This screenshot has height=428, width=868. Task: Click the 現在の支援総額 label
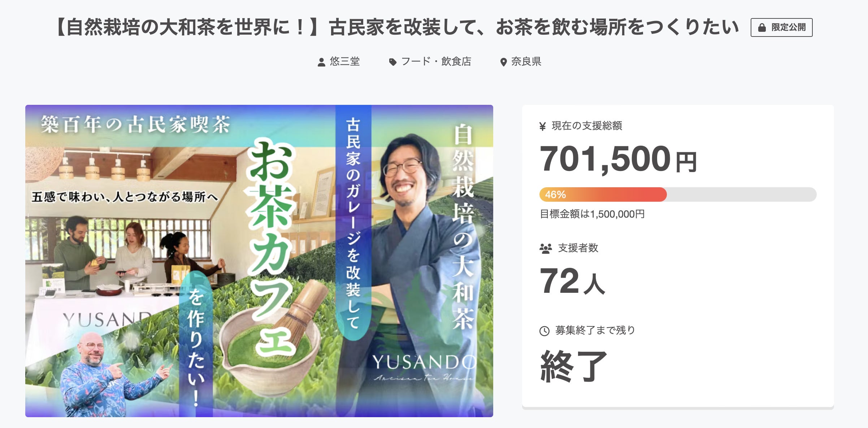pos(587,126)
